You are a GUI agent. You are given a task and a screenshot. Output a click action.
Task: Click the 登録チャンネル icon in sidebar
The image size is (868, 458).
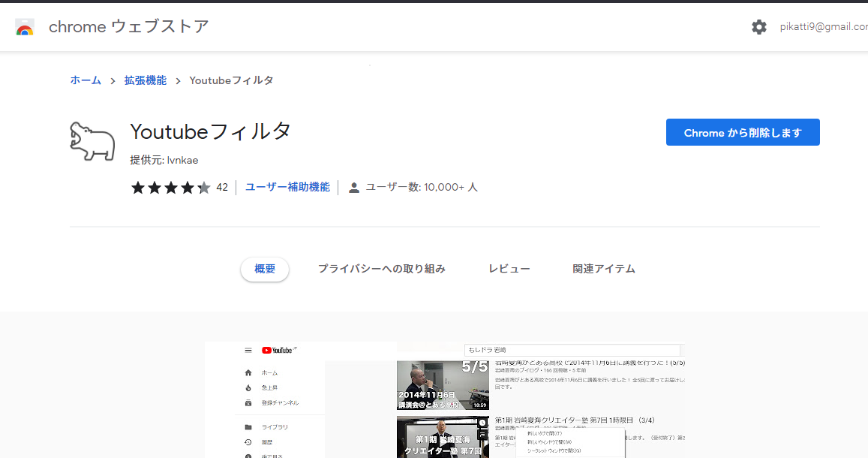[x=248, y=402]
